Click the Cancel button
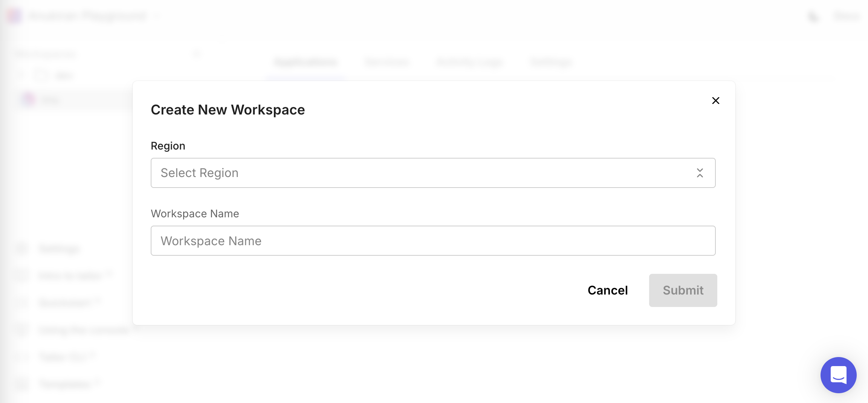 point(607,290)
